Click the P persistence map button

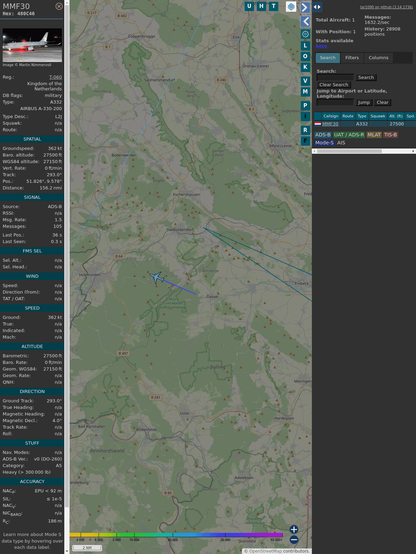(x=305, y=105)
